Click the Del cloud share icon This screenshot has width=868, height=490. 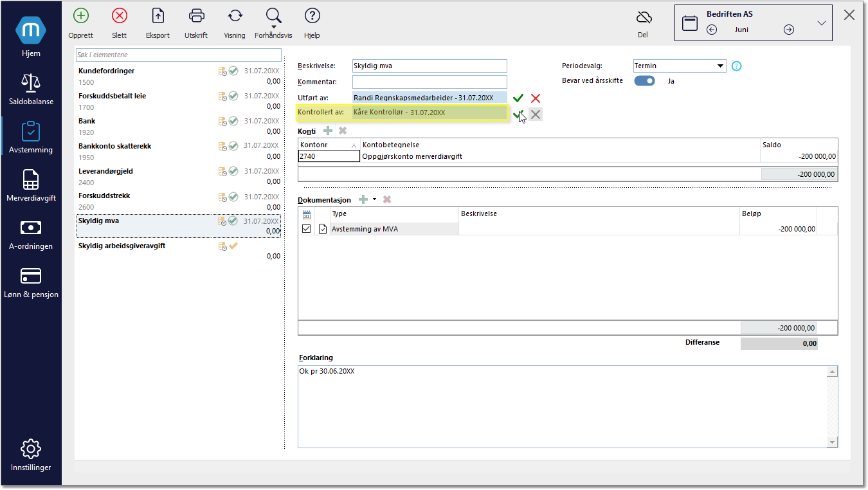(x=644, y=17)
